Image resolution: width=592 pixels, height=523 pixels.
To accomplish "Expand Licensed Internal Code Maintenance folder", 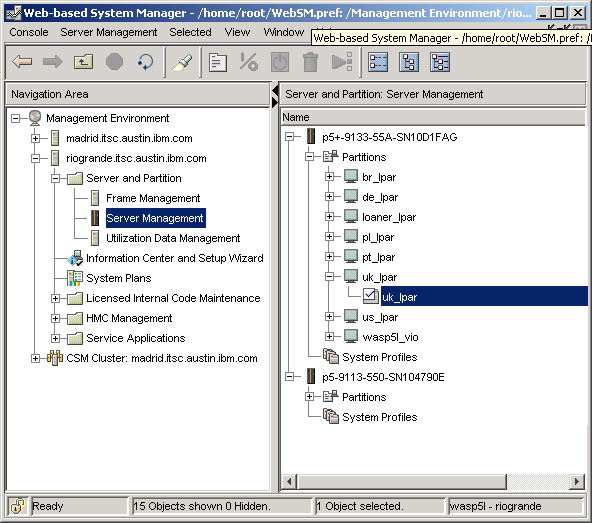I will 55,299.
